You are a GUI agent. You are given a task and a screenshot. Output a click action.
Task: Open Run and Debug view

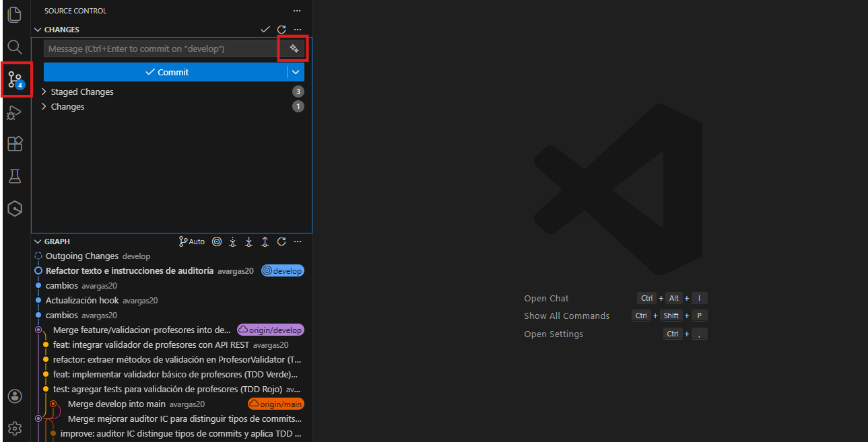pos(15,112)
